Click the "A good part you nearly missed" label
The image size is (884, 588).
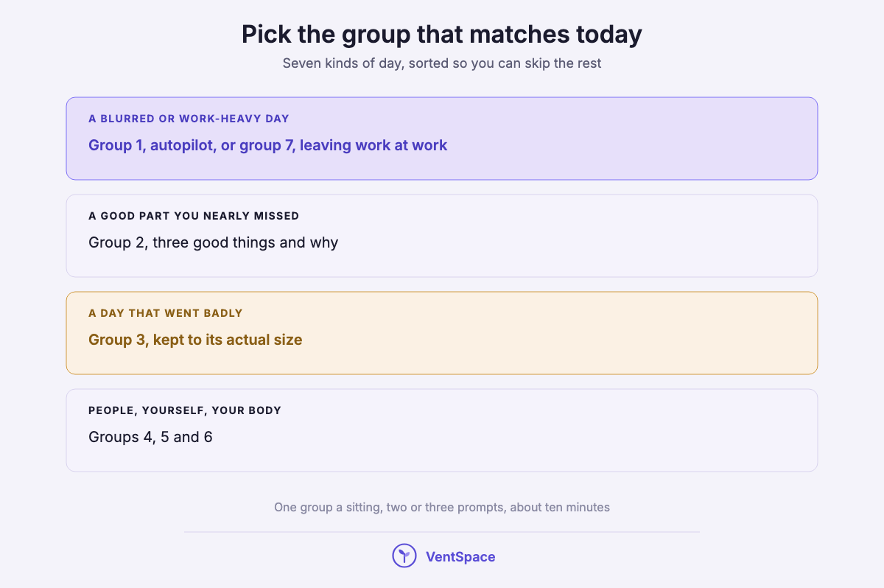pos(194,216)
